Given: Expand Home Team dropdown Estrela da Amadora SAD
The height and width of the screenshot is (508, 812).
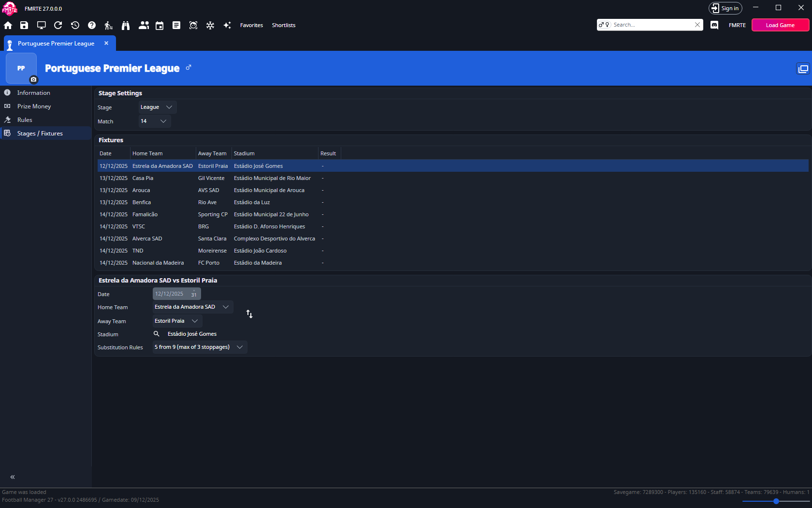Looking at the screenshot, I should click(x=192, y=307).
